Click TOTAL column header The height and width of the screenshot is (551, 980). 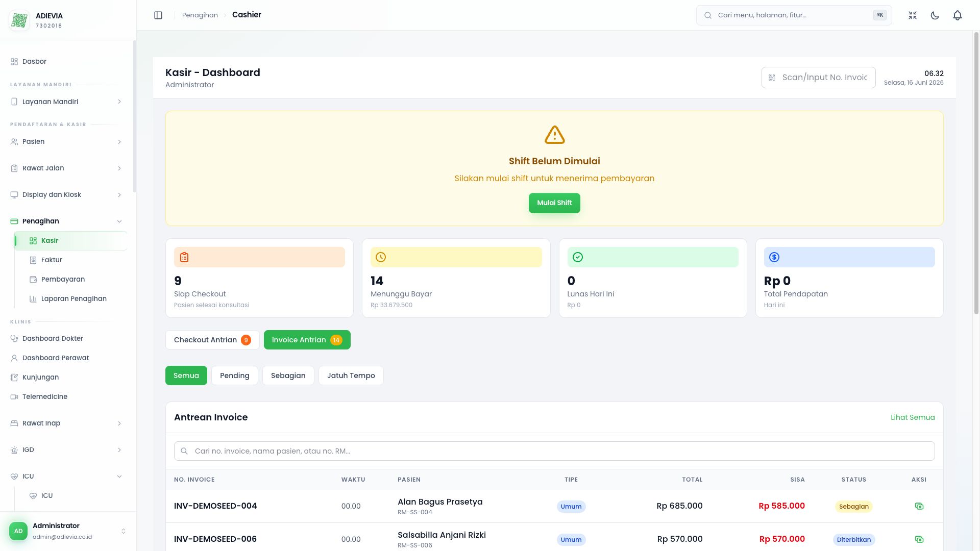coord(692,480)
